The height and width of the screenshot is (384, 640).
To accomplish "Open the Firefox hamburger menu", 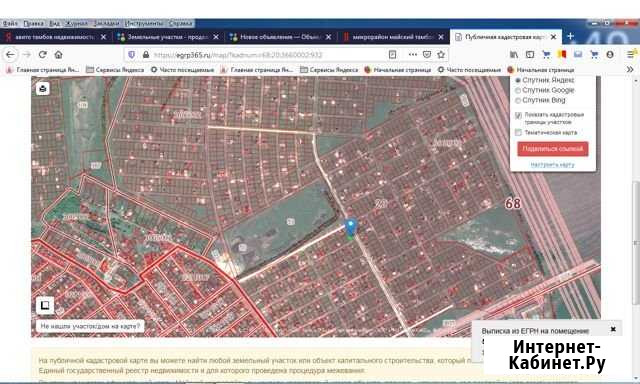I will point(631,54).
